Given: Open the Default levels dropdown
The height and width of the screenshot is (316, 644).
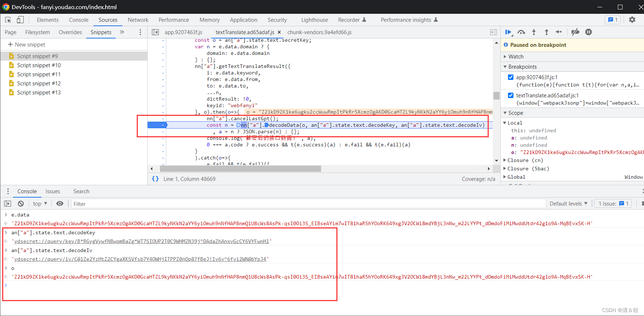Looking at the screenshot, I should 568,204.
